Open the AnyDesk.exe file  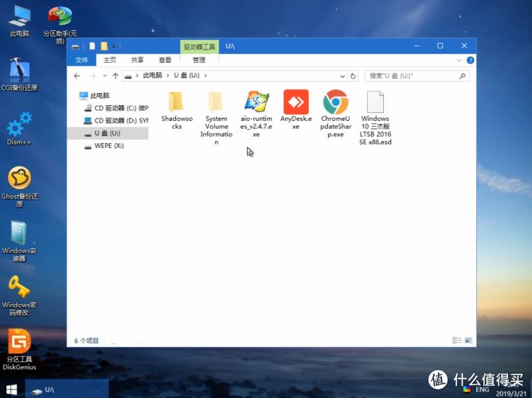(x=295, y=102)
